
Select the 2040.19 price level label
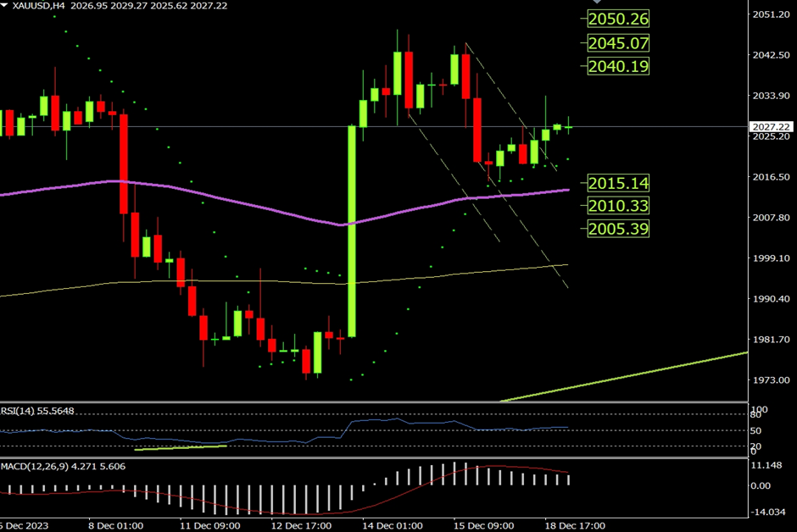point(616,65)
